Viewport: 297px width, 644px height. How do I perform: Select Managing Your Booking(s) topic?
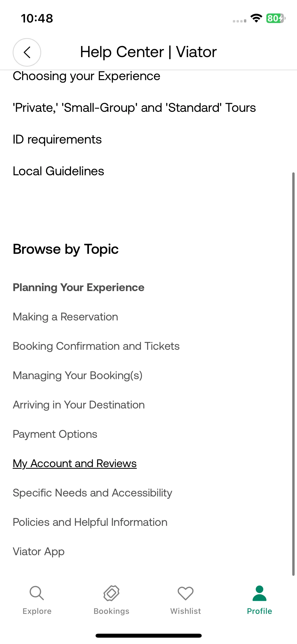78,375
